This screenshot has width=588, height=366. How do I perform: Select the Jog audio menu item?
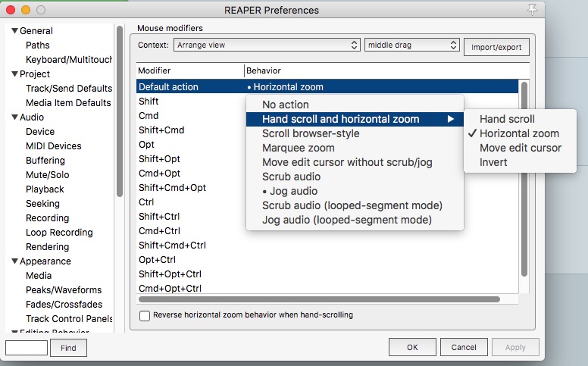click(355, 191)
